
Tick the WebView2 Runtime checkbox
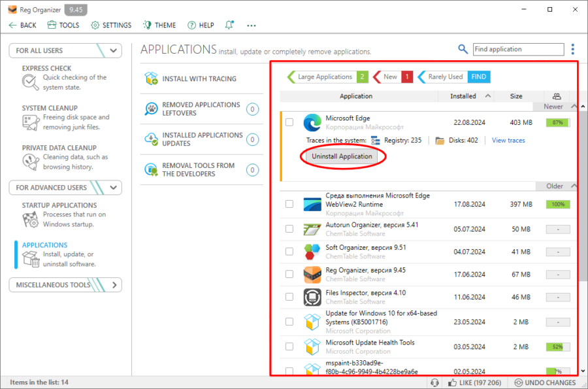pos(289,204)
